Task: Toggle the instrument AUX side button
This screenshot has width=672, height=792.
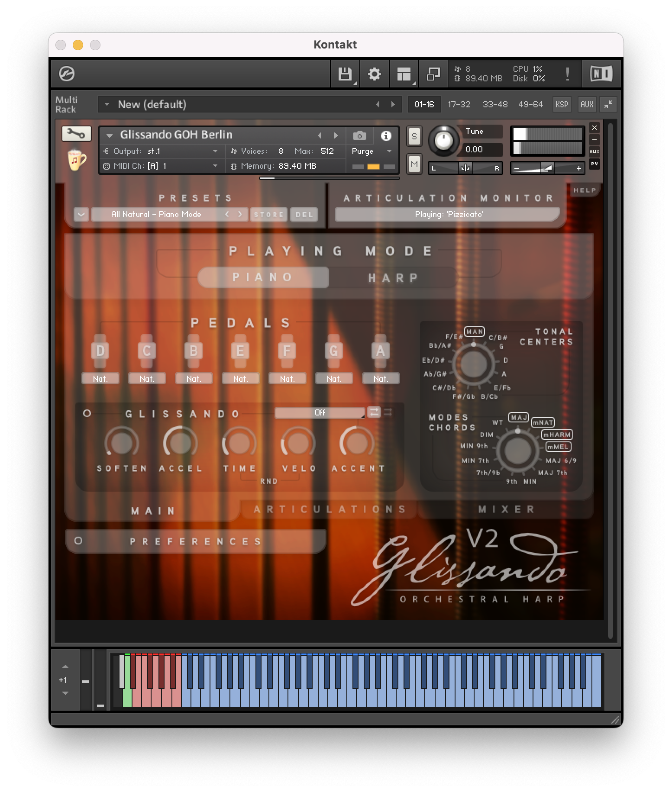Action: [x=594, y=151]
